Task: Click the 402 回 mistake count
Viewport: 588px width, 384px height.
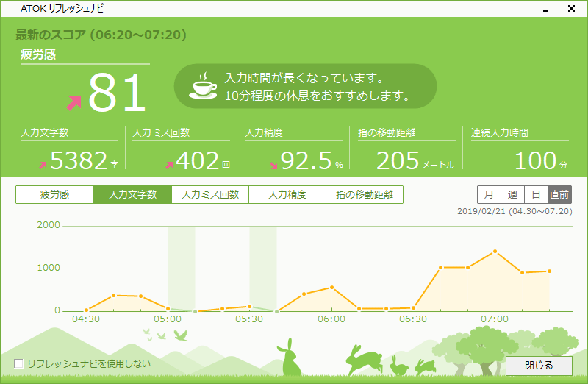Action: (x=203, y=160)
